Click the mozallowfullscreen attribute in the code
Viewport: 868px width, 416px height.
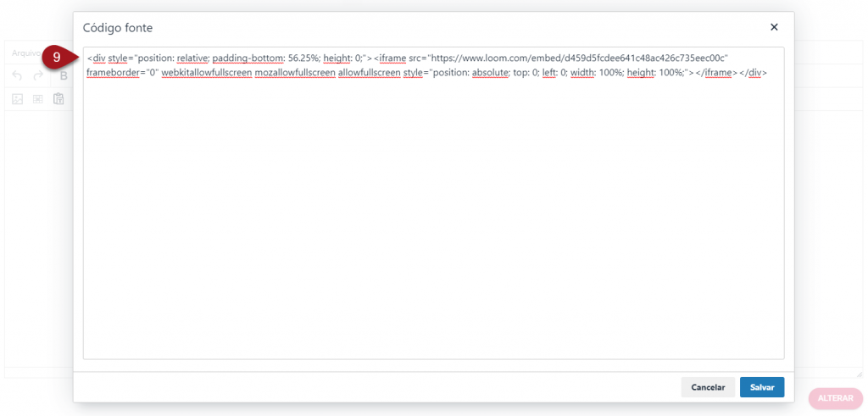pos(293,73)
